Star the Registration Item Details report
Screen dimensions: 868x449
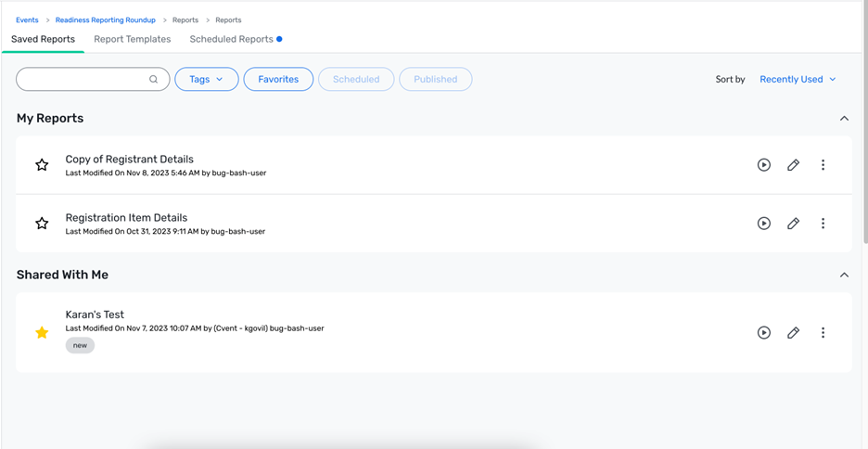(x=42, y=224)
